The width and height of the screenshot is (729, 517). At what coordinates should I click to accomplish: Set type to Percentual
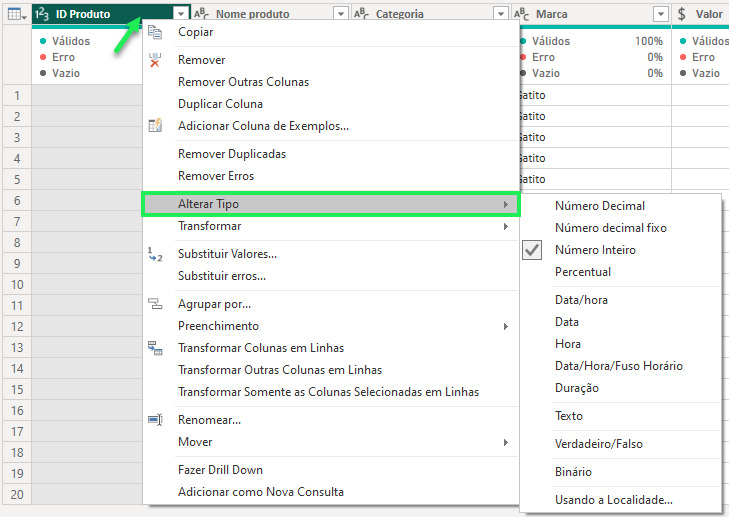coord(583,272)
